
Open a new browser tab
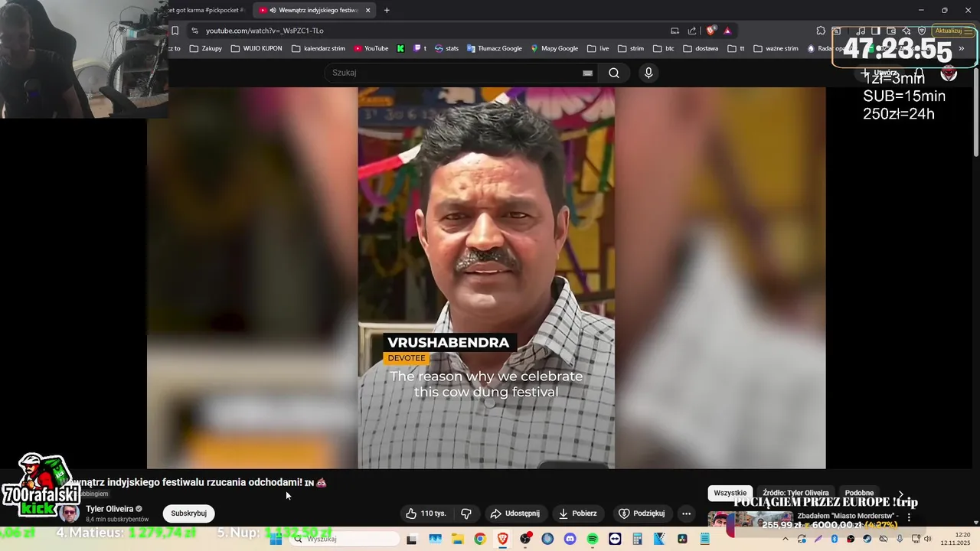pyautogui.click(x=387, y=10)
